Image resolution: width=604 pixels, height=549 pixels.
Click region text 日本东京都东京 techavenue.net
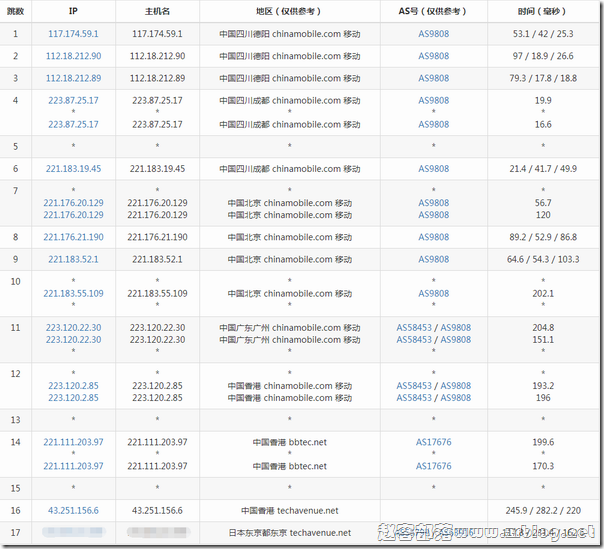289,533
